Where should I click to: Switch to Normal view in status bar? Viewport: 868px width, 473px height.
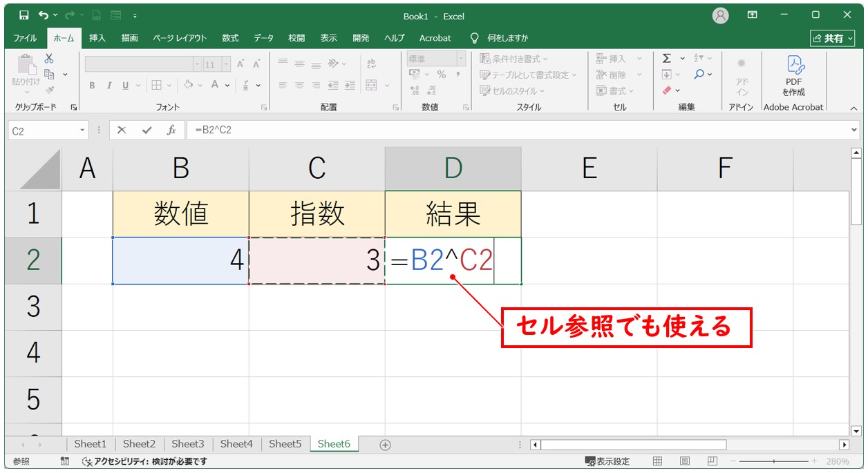(657, 461)
